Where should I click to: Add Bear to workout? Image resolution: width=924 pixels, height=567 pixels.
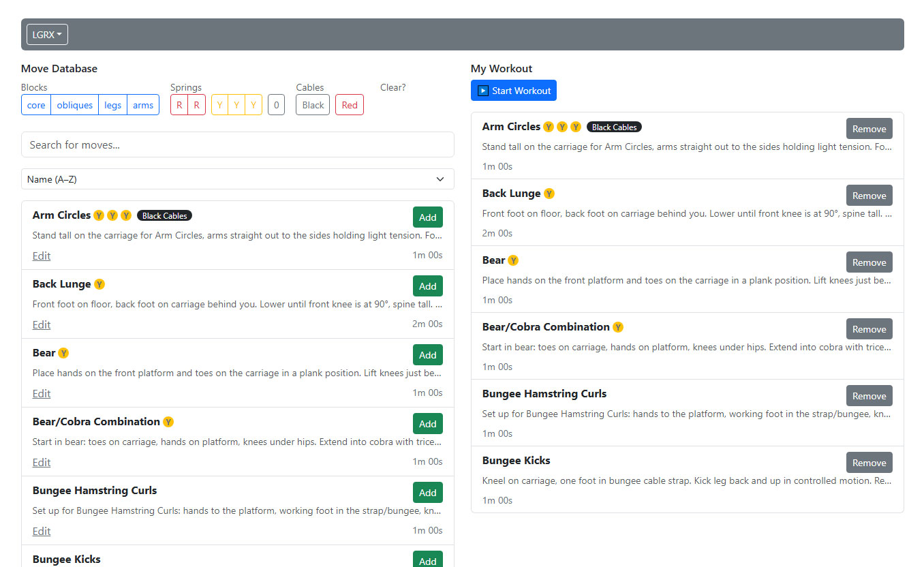coord(428,355)
